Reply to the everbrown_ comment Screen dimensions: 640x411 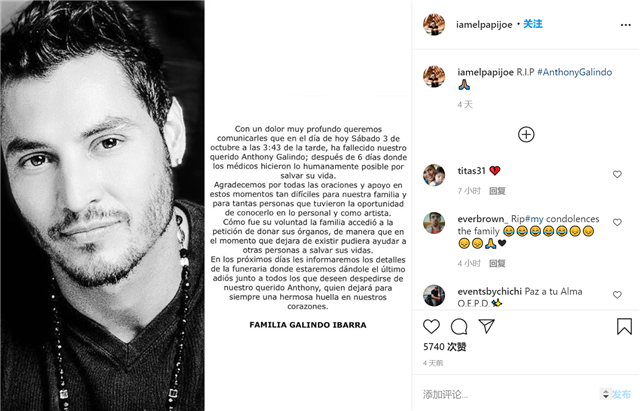tap(497, 263)
